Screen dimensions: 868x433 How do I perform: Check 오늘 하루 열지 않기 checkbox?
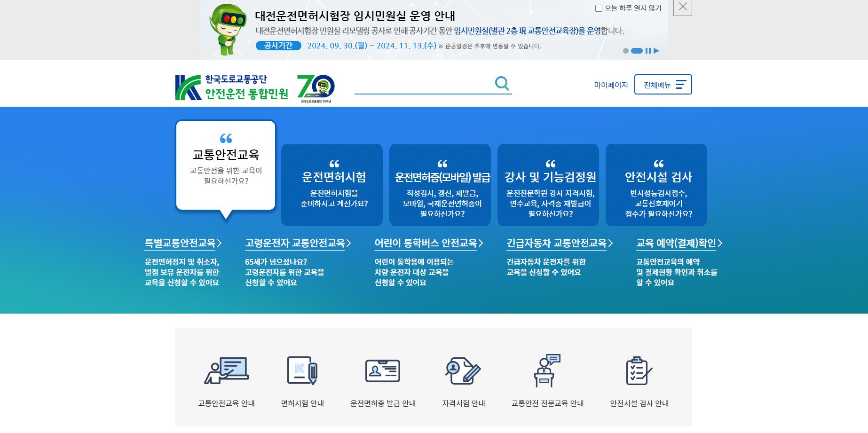pyautogui.click(x=599, y=8)
